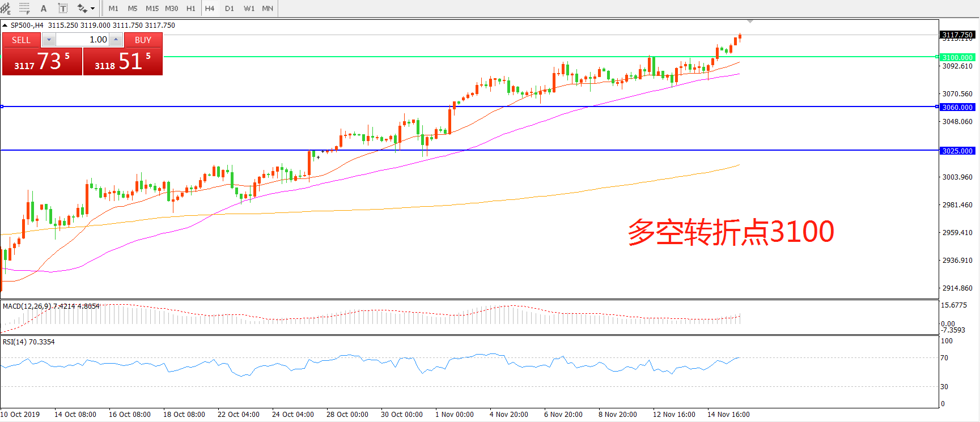980x422 pixels.
Task: Switch to M1 timeframe
Action: coord(113,8)
